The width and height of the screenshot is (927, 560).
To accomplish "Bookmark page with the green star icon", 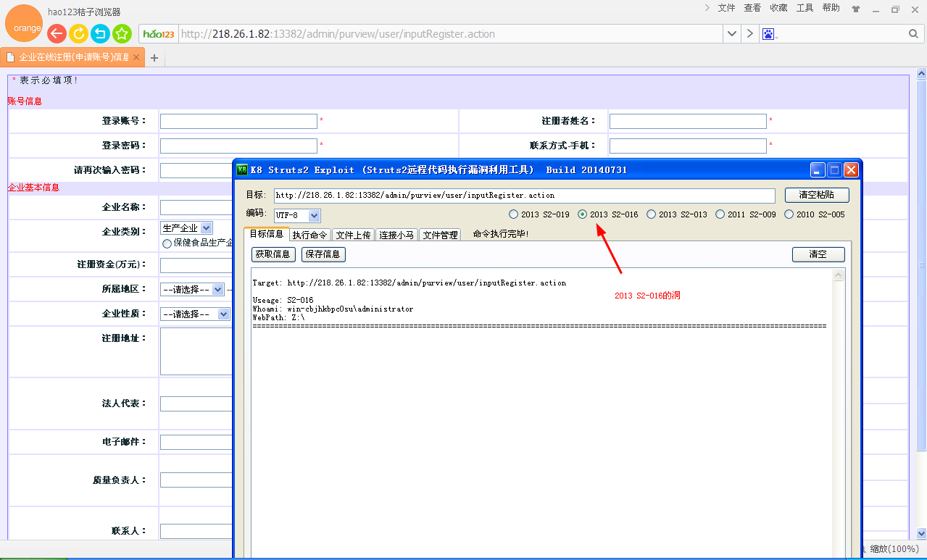I will click(x=122, y=33).
